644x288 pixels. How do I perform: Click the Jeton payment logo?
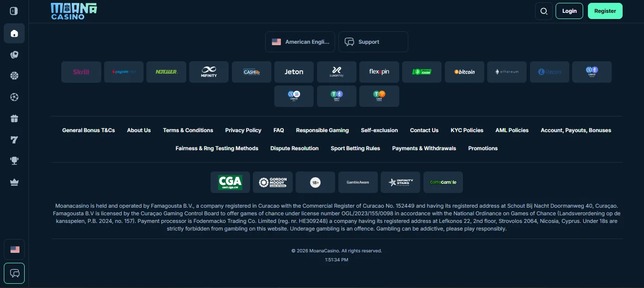294,72
